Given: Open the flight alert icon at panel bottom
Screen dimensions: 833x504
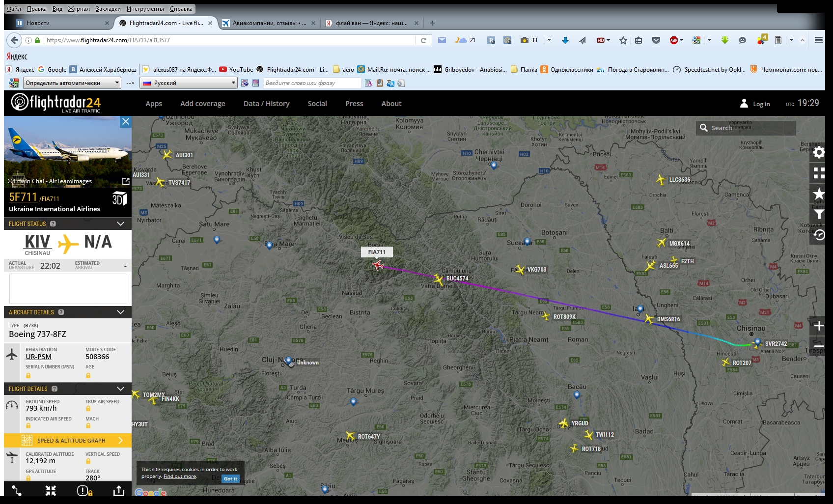Looking at the screenshot, I should point(84,491).
